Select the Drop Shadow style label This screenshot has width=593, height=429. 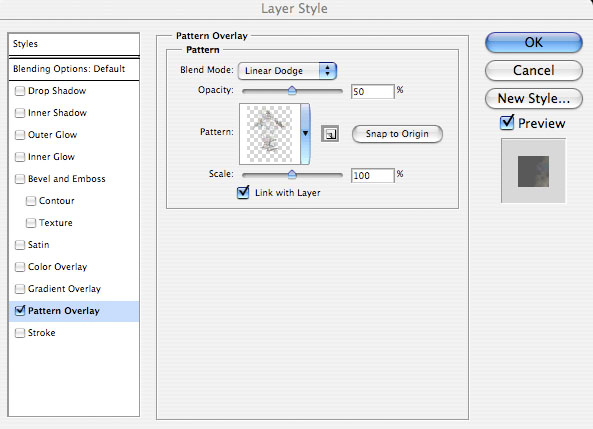(57, 91)
